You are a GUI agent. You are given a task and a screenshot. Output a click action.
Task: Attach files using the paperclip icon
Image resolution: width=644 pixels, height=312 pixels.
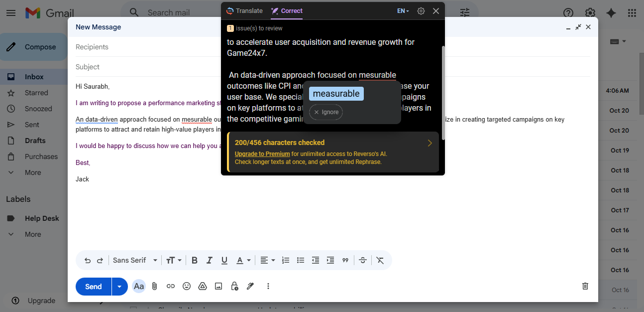(155, 286)
